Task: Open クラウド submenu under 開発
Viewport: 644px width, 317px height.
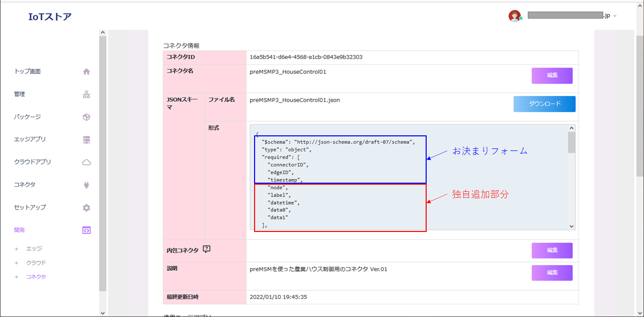Action: coord(36,263)
